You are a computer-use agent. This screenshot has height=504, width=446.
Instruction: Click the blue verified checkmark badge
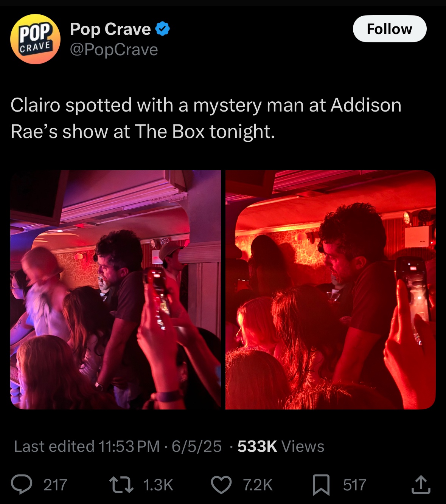pos(162,29)
